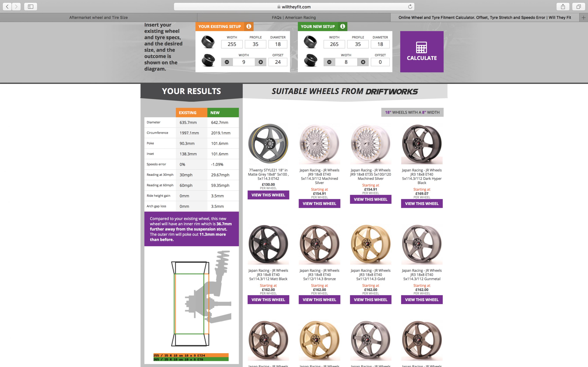This screenshot has width=588, height=367.
Task: Open a new tab with the plus icon
Action: pos(583,17)
